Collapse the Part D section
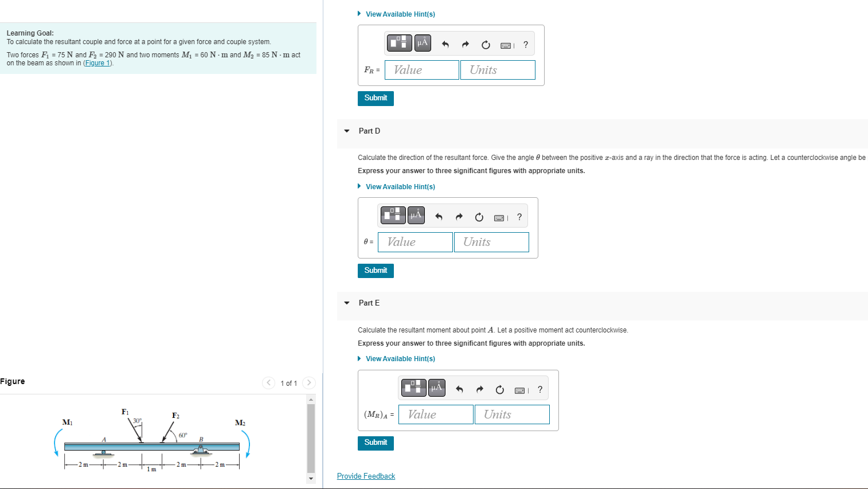This screenshot has width=868, height=489. (346, 131)
